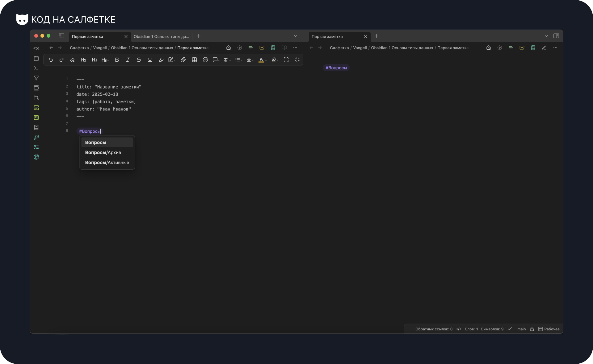The width and height of the screenshot is (593, 364).
Task: Open the Hn heading level dropdown
Action: pyautogui.click(x=105, y=60)
